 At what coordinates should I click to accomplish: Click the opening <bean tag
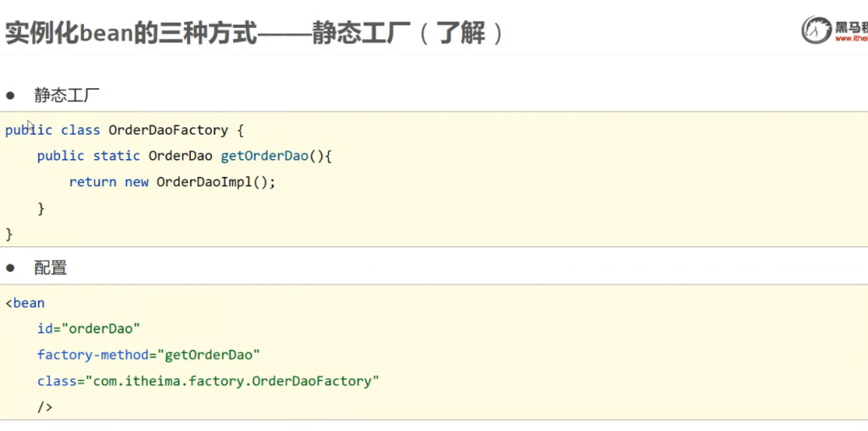point(25,303)
